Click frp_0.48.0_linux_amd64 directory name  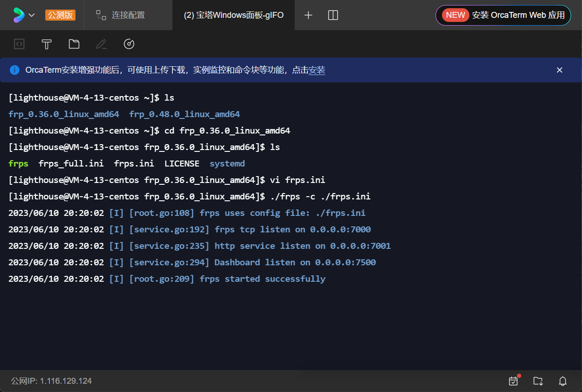pos(184,114)
